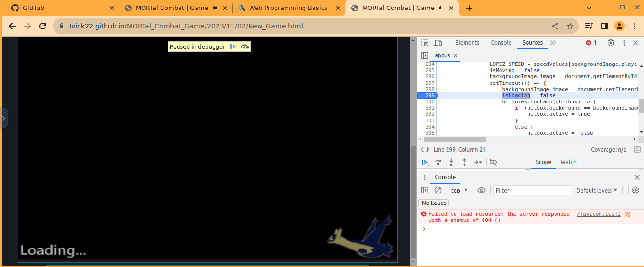The image size is (644, 267).
Task: Click Step over next function call
Action: tap(438, 162)
